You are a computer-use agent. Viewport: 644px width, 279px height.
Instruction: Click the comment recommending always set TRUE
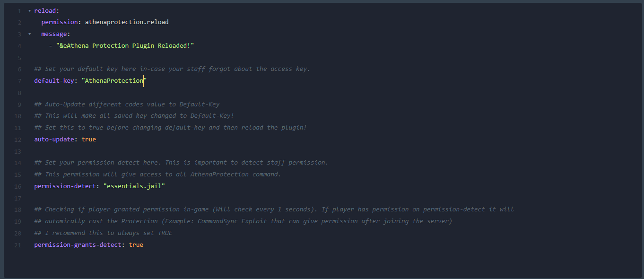click(103, 233)
